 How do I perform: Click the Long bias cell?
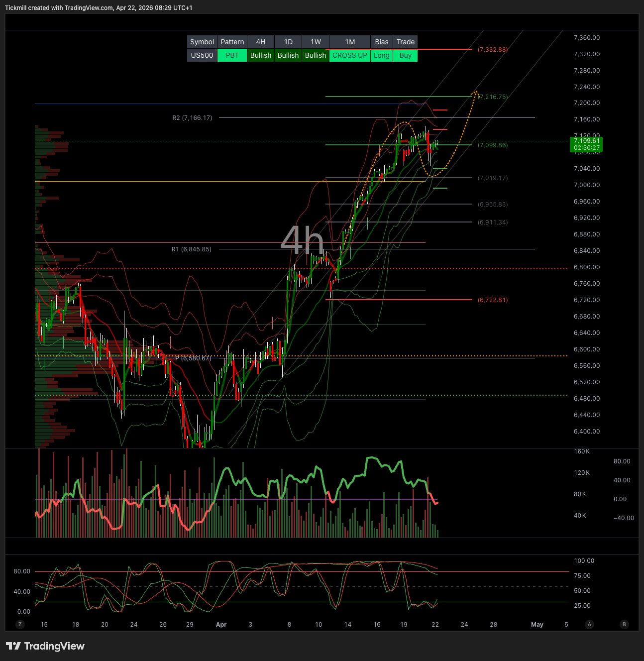click(x=382, y=55)
